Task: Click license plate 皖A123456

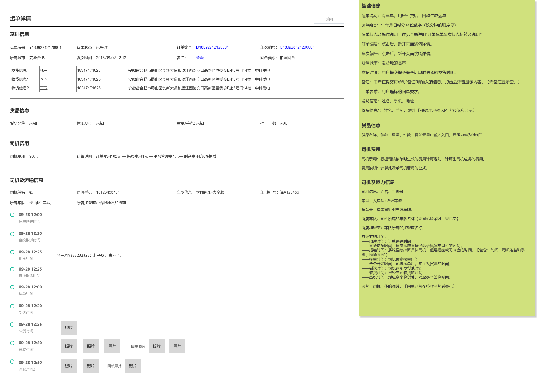Action: coord(289,192)
